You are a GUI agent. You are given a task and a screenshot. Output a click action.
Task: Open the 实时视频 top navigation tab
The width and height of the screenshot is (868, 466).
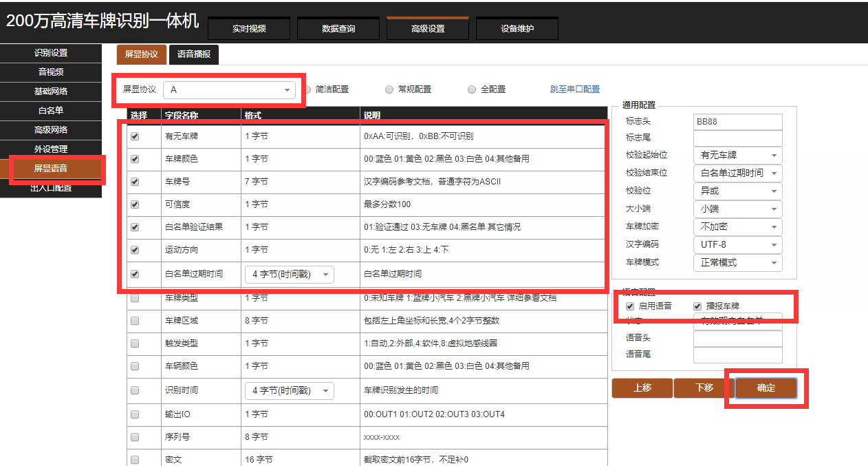coord(248,28)
